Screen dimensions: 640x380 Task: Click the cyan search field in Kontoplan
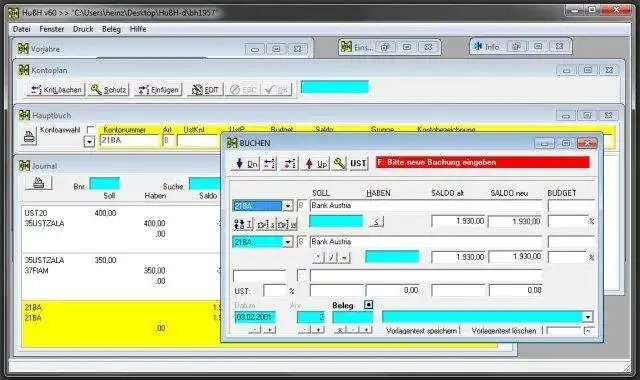pyautogui.click(x=335, y=87)
